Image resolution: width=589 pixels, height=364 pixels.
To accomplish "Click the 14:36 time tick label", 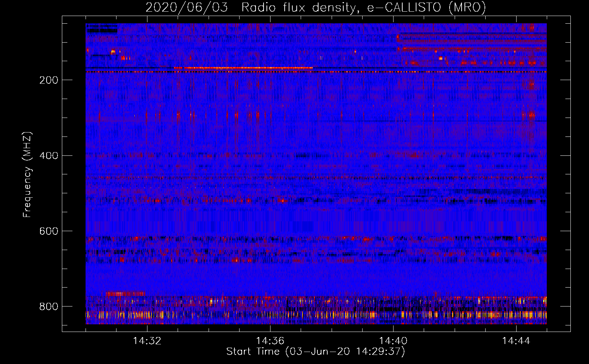I will coord(270,341).
